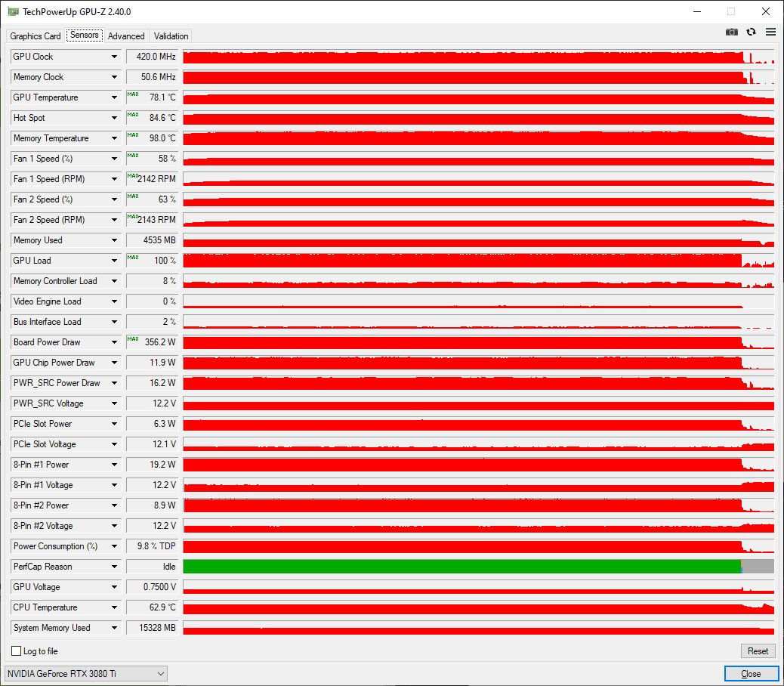Open the NVIDIA GeForce RTX 3080 Ti dropdown
Screen dimensions: 784x686
(x=86, y=673)
